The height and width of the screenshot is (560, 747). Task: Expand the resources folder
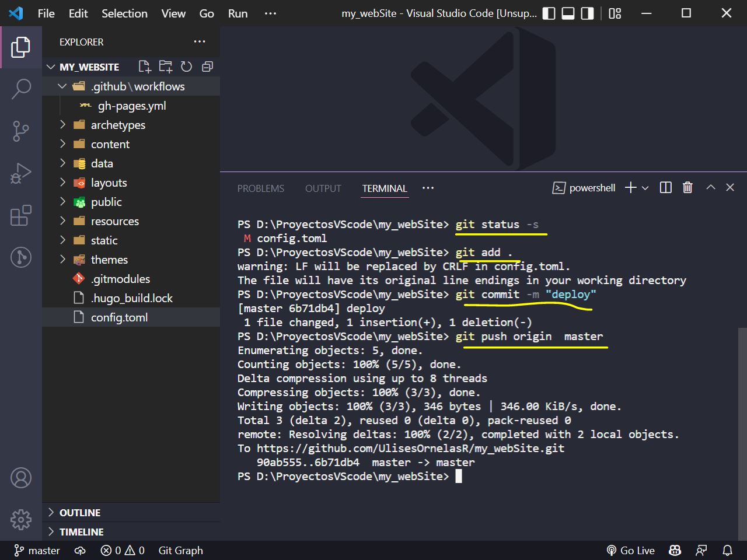62,221
